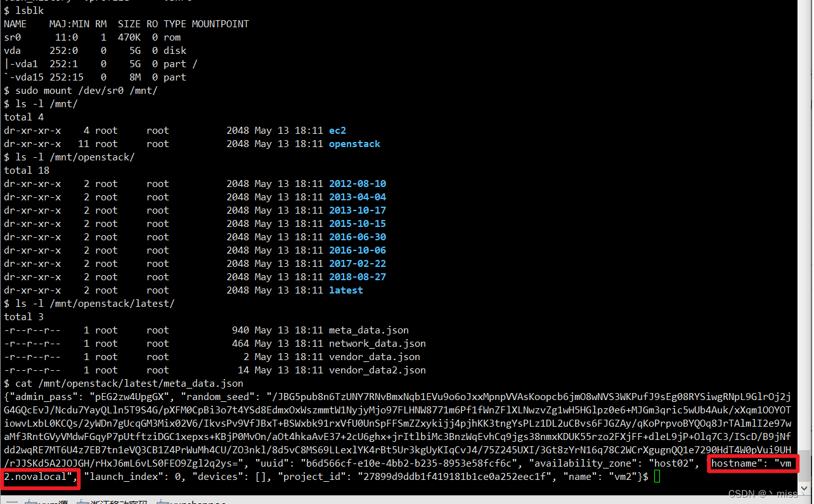The width and height of the screenshot is (814, 504).
Task: Click the "MOUNTPOINT" column header
Action: pyautogui.click(x=220, y=24)
